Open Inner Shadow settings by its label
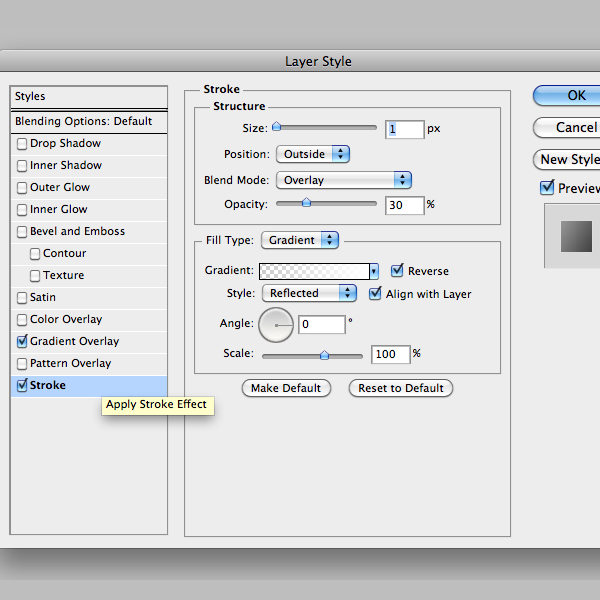Image resolution: width=600 pixels, height=600 pixels. pyautogui.click(x=66, y=165)
